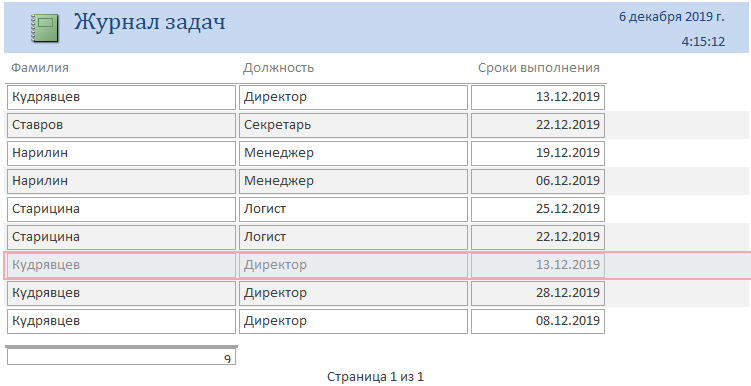751x386 pixels.
Task: Select the Журнал задач report title
Action: click(149, 22)
